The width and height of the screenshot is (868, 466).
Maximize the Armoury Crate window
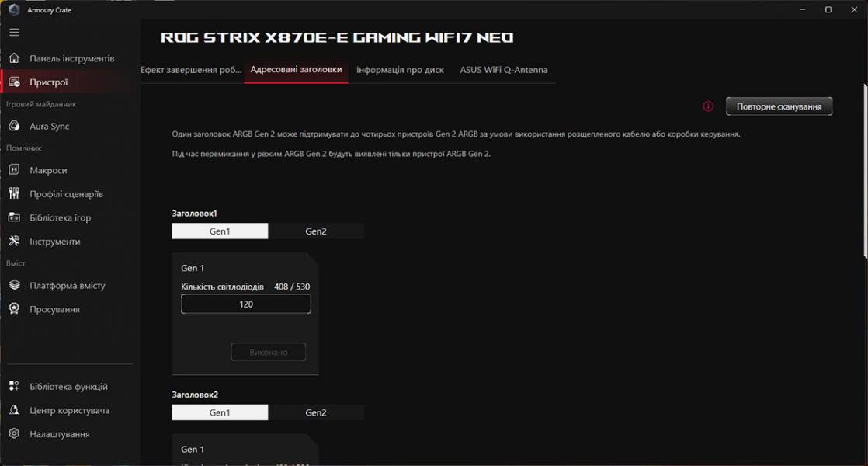tap(828, 9)
